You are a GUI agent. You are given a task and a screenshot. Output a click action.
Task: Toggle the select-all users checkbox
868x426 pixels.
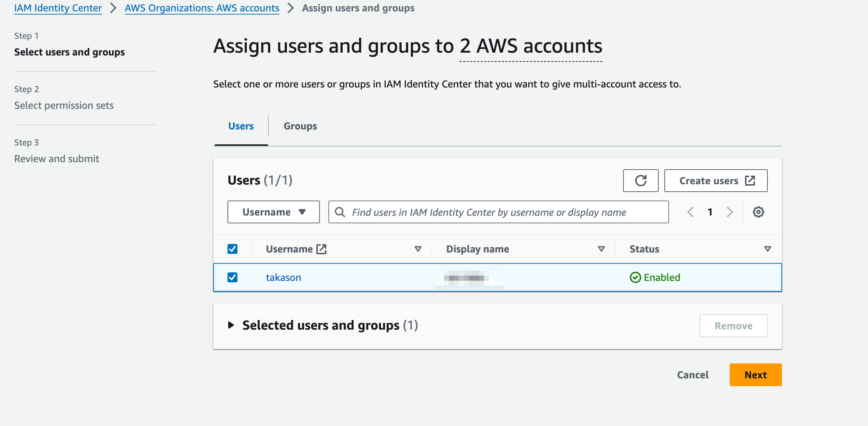pyautogui.click(x=232, y=249)
